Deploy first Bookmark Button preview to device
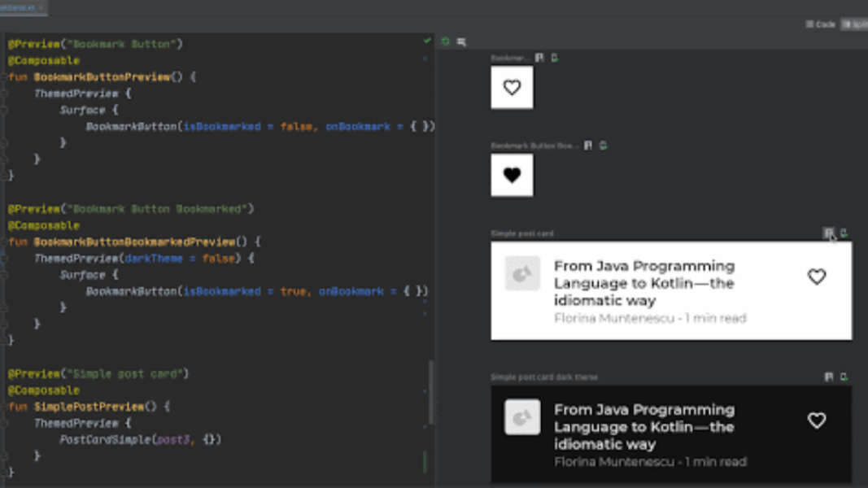The height and width of the screenshot is (488, 868). click(x=555, y=59)
